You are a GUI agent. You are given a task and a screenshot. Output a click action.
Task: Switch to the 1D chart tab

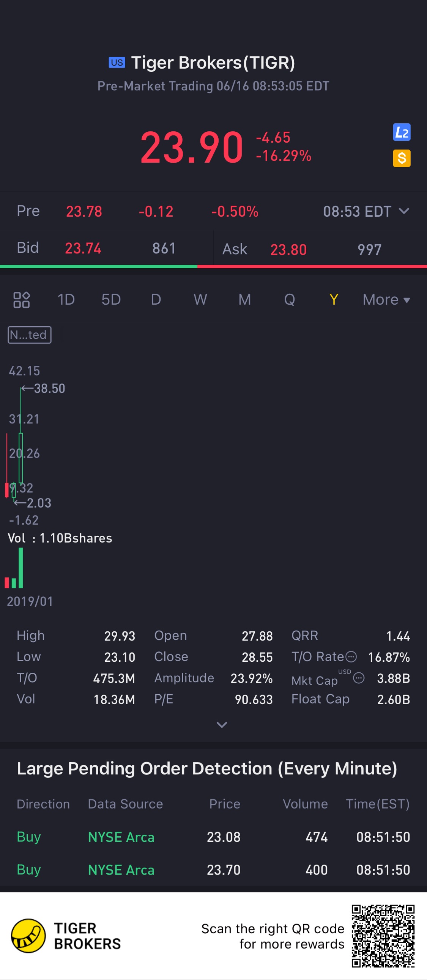tap(66, 300)
